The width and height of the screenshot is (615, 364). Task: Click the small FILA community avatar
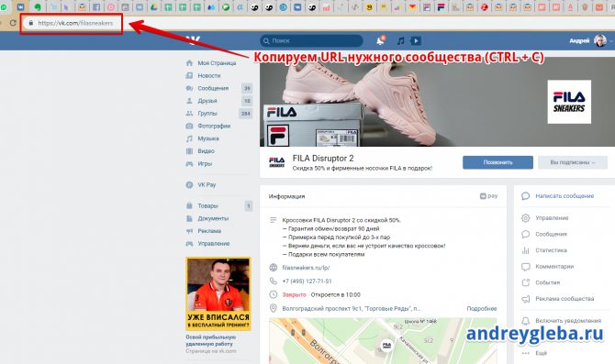tap(276, 162)
